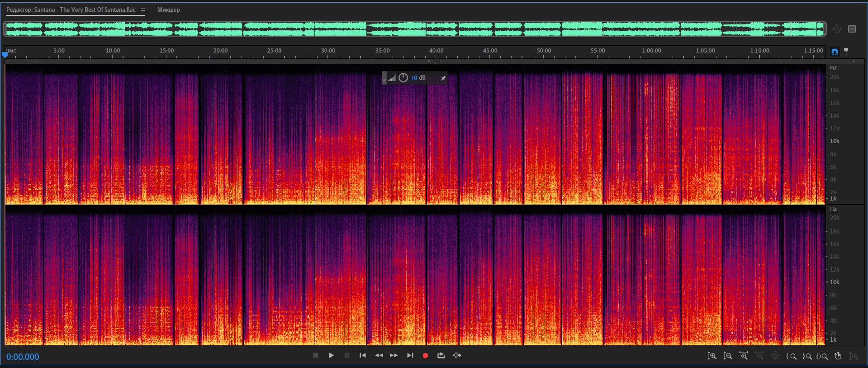The height and width of the screenshot is (368, 868).
Task: Click the zoom to time stopwatch icon
Action: click(x=838, y=356)
